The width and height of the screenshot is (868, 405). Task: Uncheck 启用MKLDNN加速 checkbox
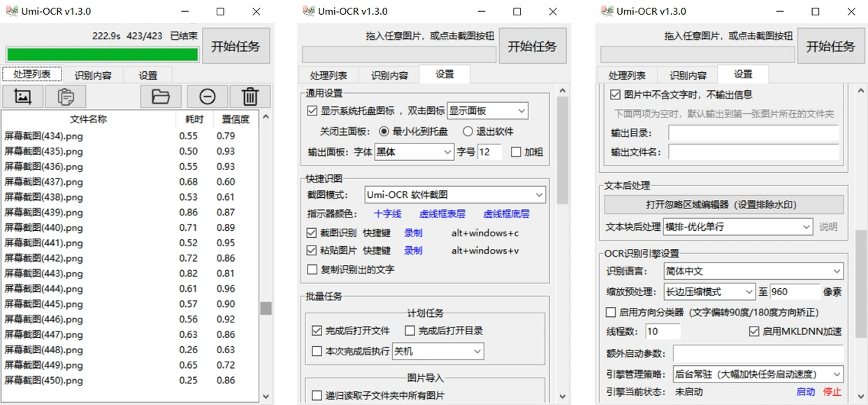click(x=754, y=332)
